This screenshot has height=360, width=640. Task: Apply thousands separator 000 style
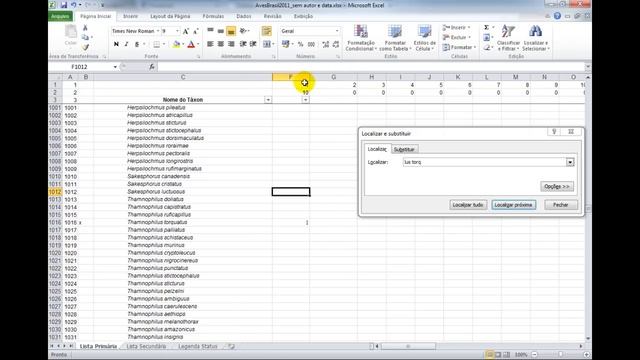(311, 44)
